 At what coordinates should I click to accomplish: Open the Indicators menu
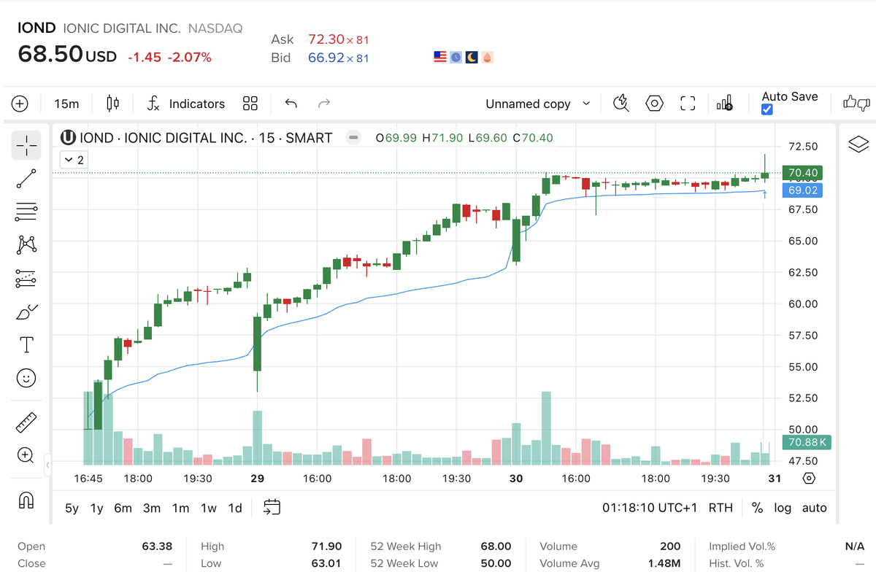[186, 104]
